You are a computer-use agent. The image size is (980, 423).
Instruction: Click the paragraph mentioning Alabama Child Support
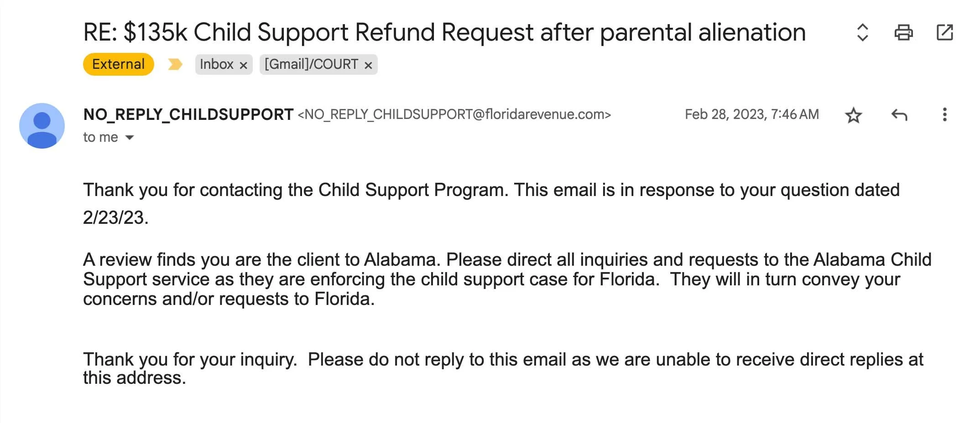pos(507,279)
